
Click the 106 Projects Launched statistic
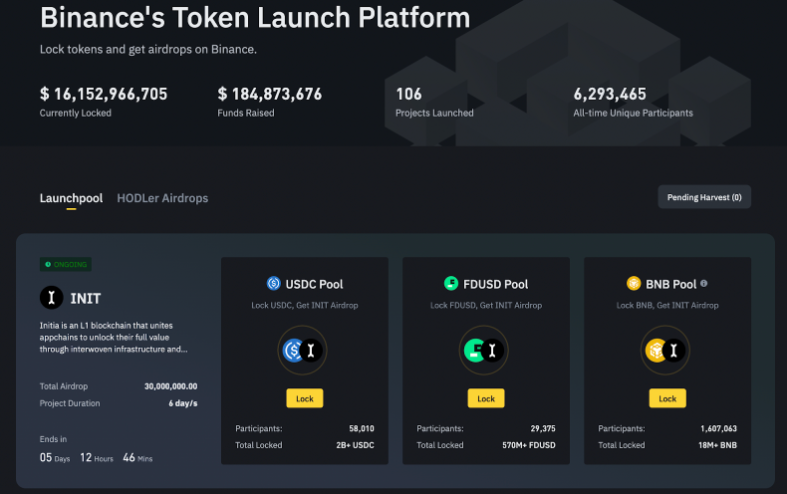409,94
